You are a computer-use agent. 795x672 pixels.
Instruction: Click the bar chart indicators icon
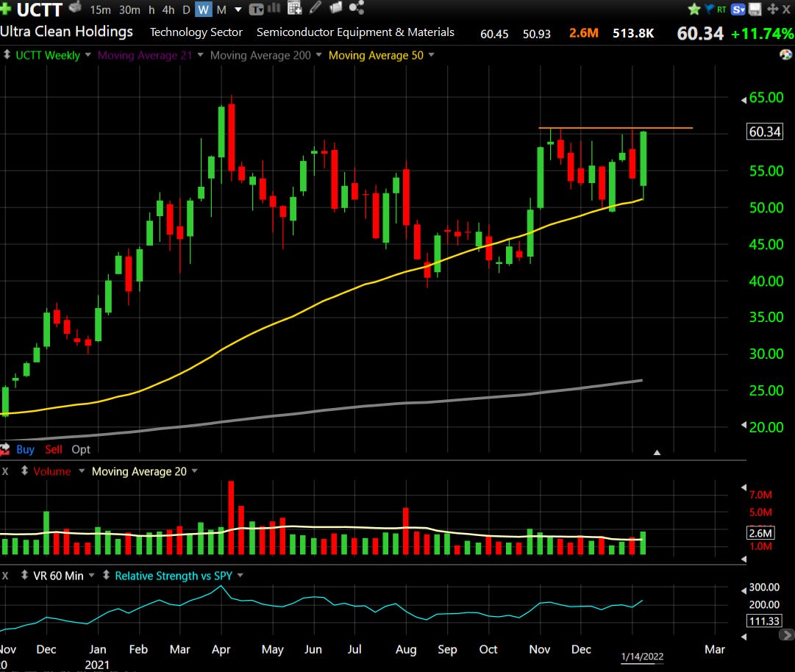pyautogui.click(x=274, y=7)
